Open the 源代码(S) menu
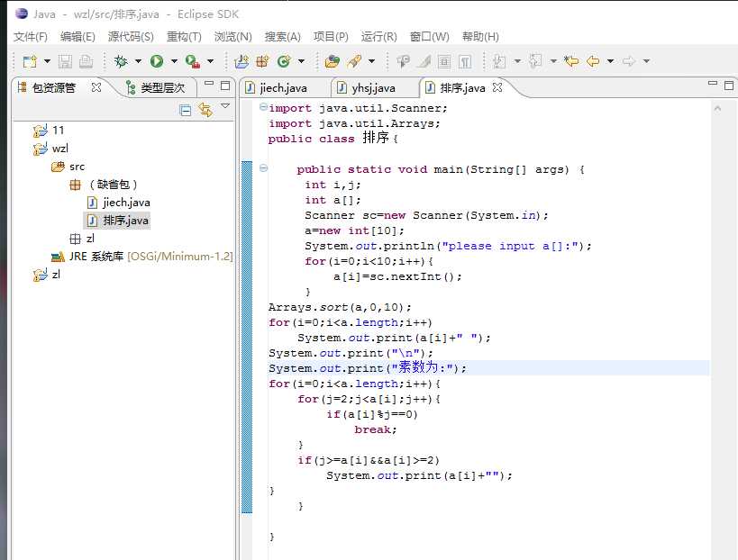This screenshot has width=738, height=560. coord(131,37)
